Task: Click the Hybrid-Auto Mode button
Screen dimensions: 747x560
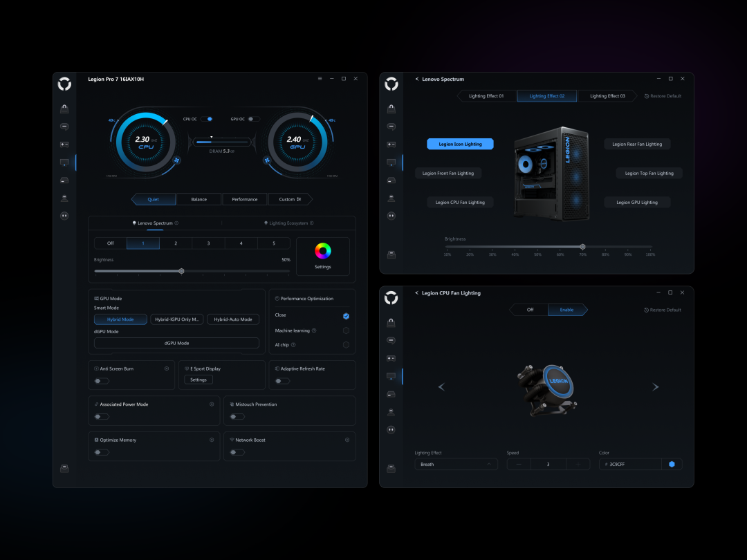Action: point(233,319)
